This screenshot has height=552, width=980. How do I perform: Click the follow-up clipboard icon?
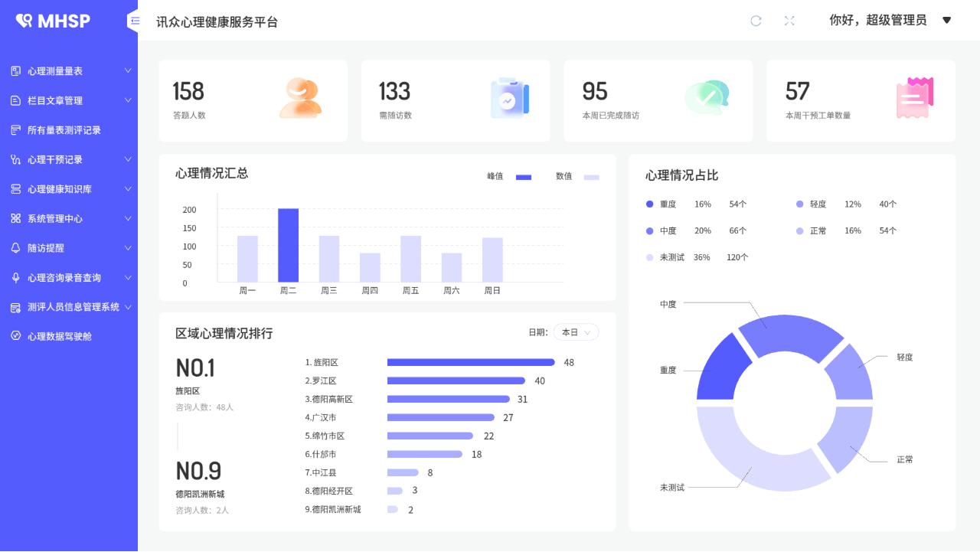(509, 99)
